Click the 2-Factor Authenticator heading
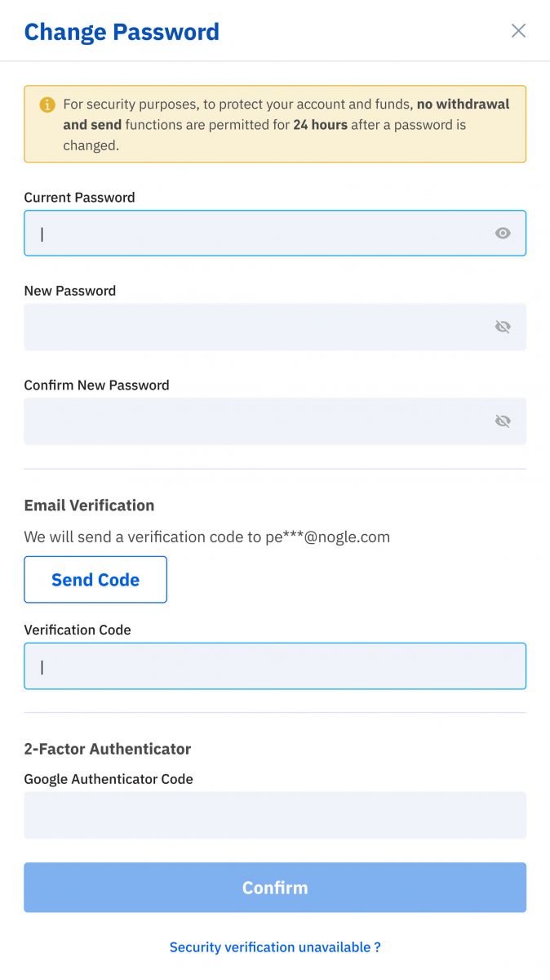This screenshot has width=550, height=980. (x=109, y=748)
